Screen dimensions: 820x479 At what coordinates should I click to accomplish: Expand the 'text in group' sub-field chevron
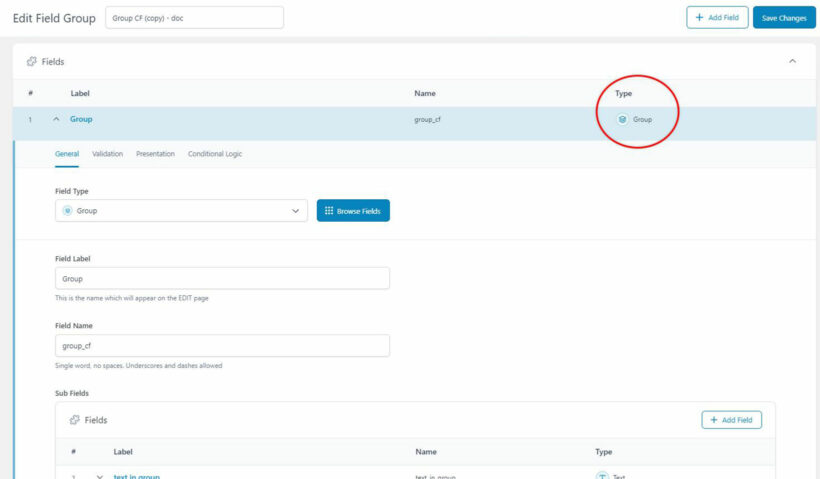[99, 476]
